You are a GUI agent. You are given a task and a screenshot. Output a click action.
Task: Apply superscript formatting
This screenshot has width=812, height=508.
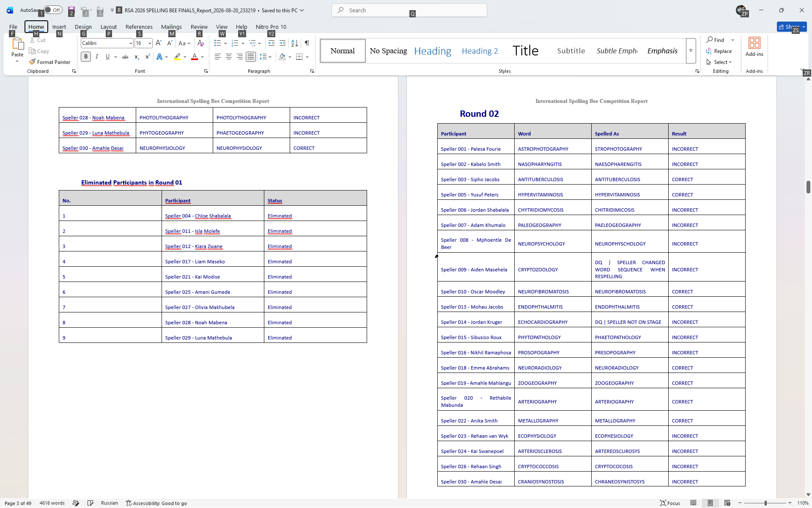click(x=147, y=57)
